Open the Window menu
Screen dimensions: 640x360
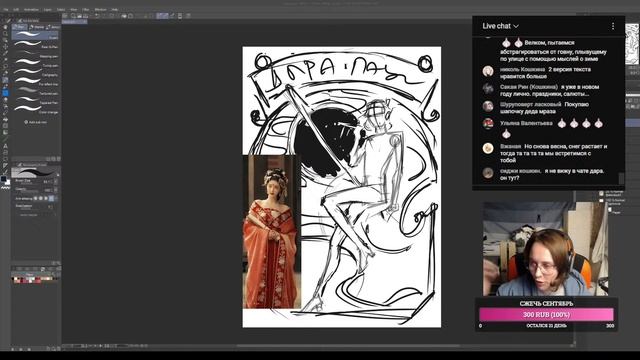[100, 9]
